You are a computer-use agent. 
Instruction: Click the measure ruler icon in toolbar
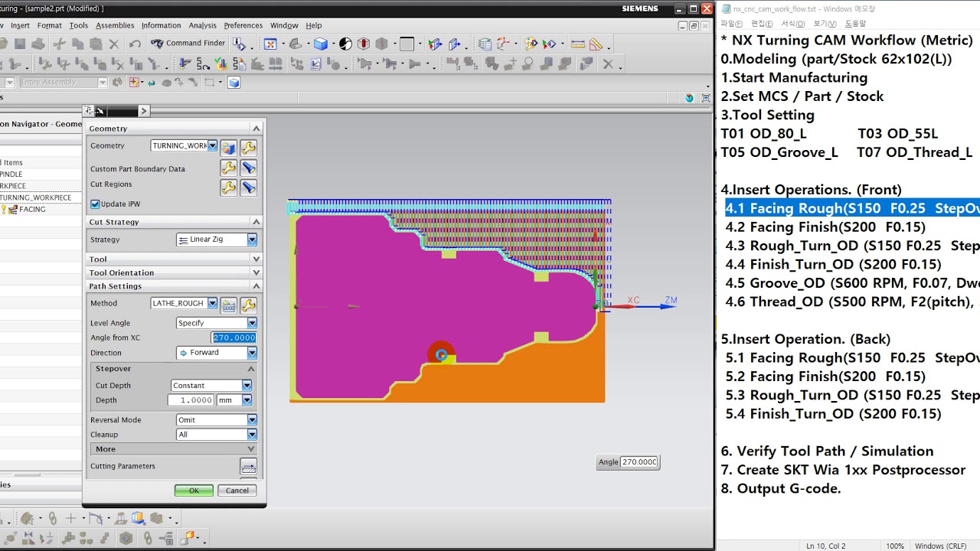(578, 44)
